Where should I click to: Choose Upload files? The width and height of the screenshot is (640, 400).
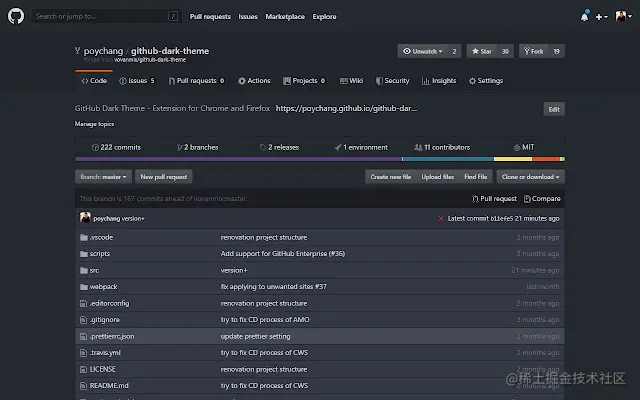coord(438,177)
